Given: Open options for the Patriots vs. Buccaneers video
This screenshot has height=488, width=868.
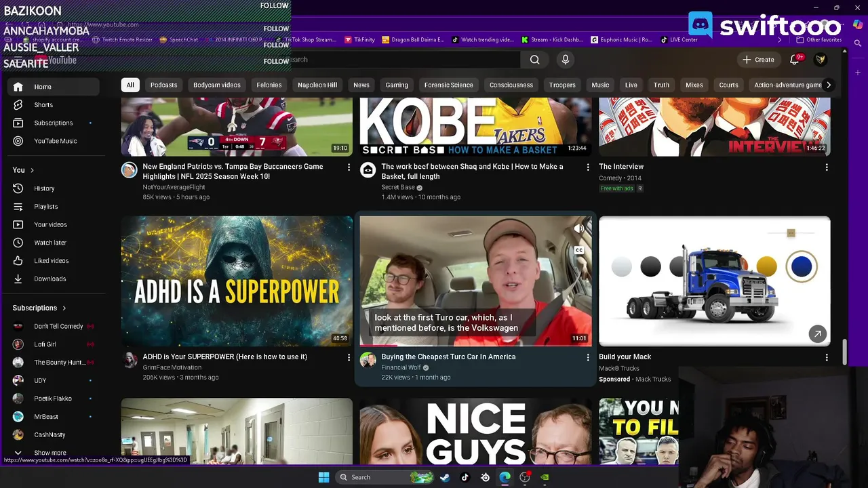Looking at the screenshot, I should [x=349, y=167].
